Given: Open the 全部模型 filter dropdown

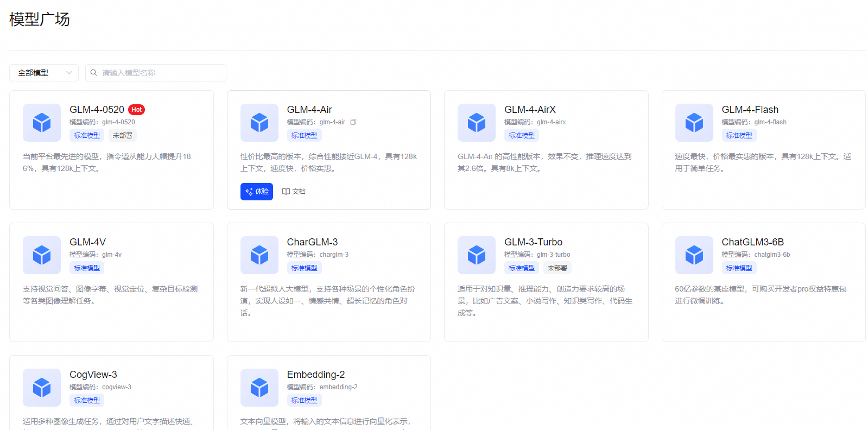Looking at the screenshot, I should (x=44, y=73).
